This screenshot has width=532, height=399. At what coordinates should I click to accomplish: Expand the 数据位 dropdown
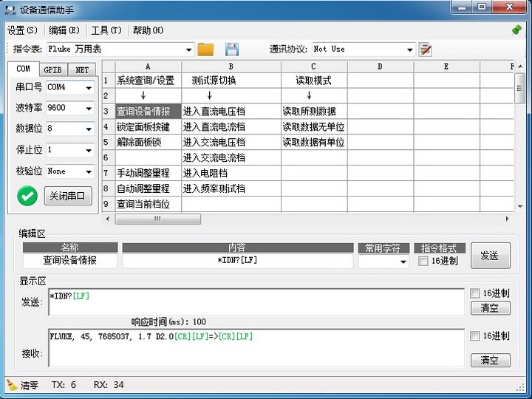89,129
